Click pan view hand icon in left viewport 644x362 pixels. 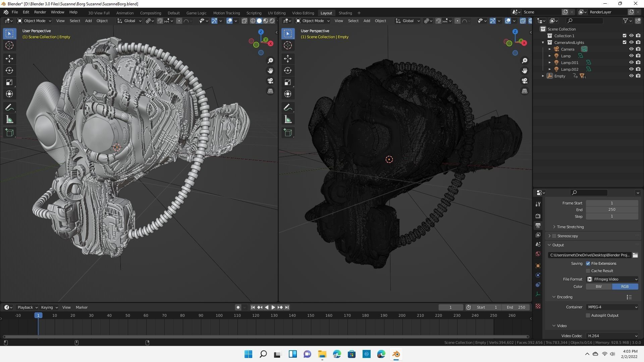pyautogui.click(x=270, y=71)
